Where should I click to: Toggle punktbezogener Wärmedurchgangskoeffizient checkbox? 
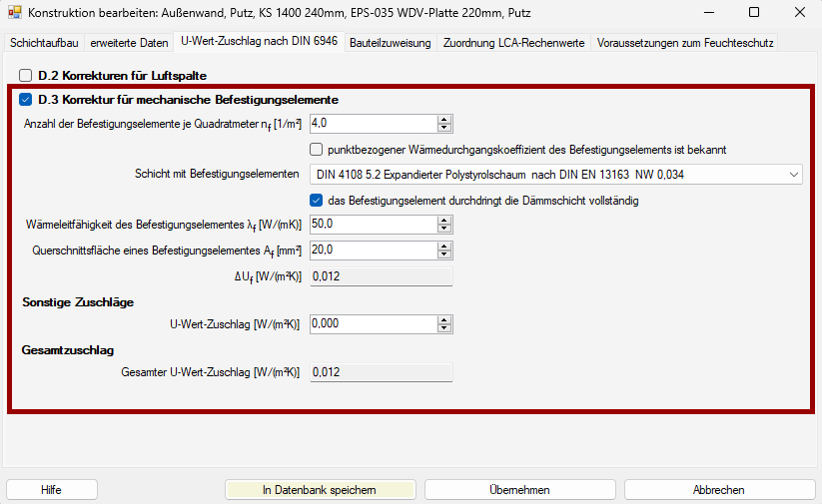coord(317,150)
